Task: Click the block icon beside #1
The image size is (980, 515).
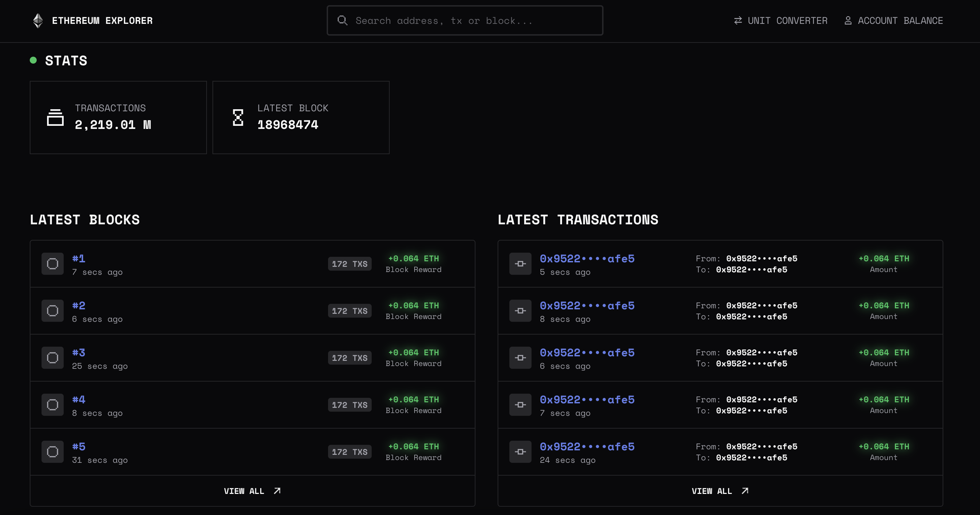Action: 53,263
